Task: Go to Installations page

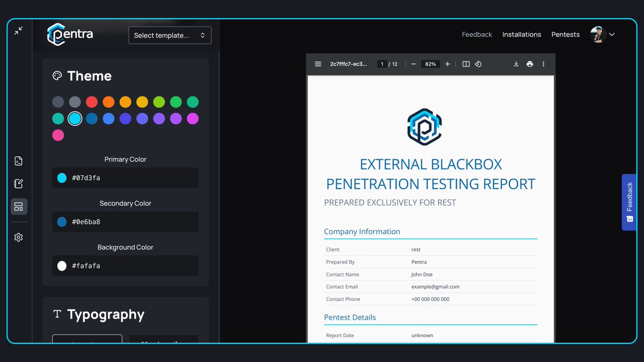Action: tap(522, 34)
